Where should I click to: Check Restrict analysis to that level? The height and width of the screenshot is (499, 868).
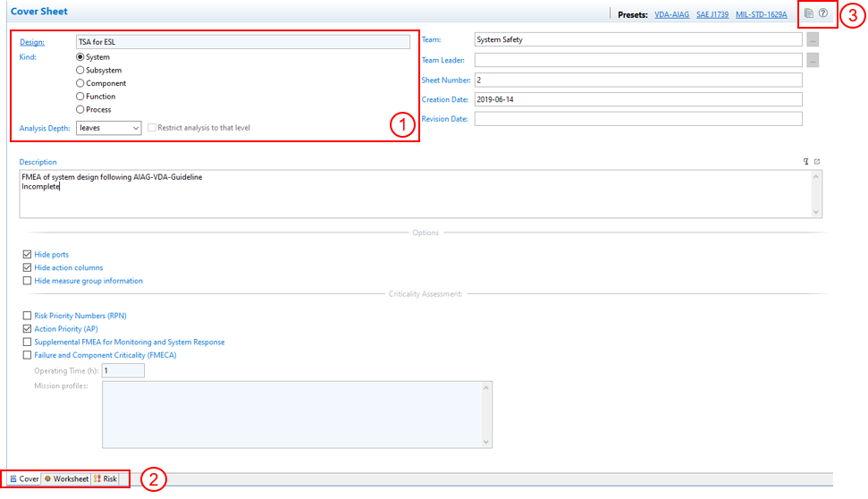(x=152, y=128)
